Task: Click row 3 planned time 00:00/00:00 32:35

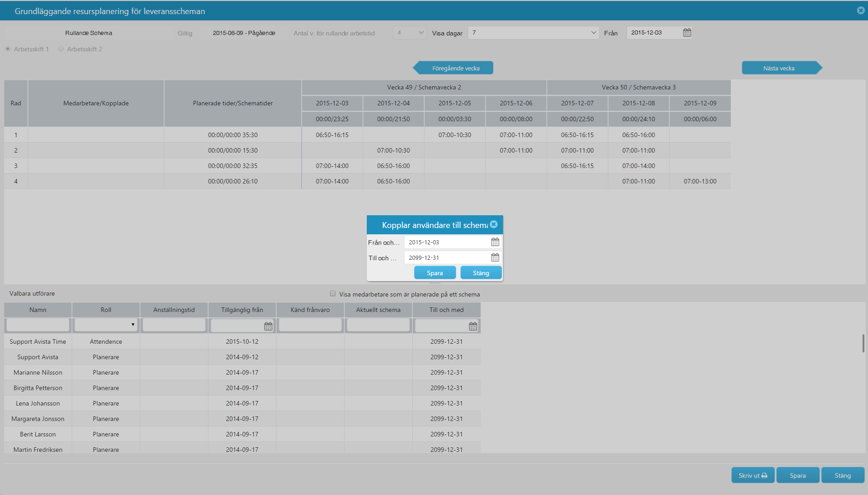Action: coord(233,166)
